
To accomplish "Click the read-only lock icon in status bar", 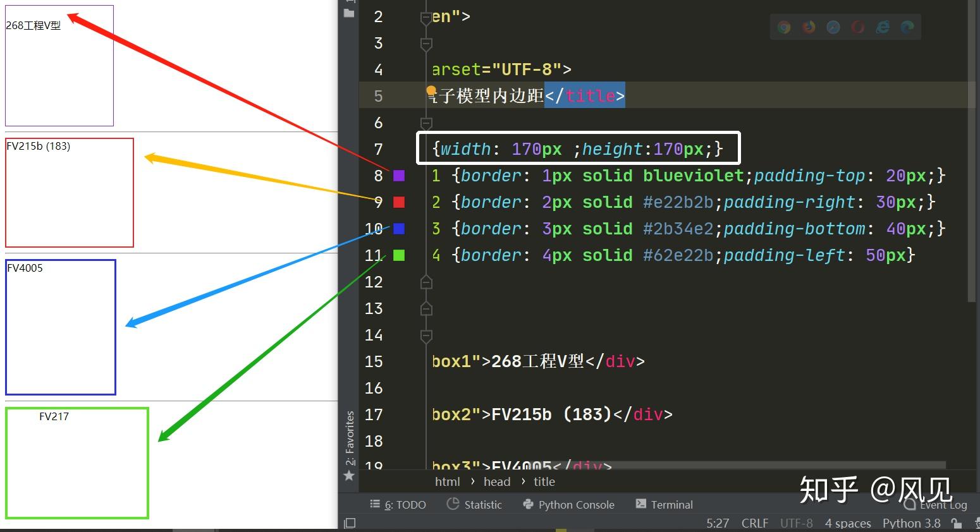I will pyautogui.click(x=957, y=523).
